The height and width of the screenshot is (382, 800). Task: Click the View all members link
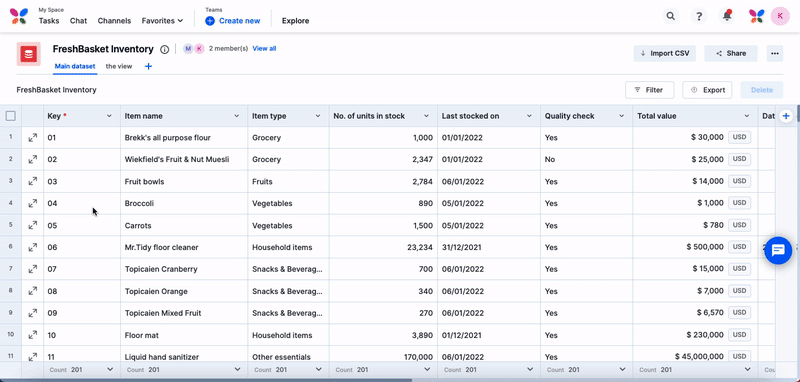pos(264,48)
